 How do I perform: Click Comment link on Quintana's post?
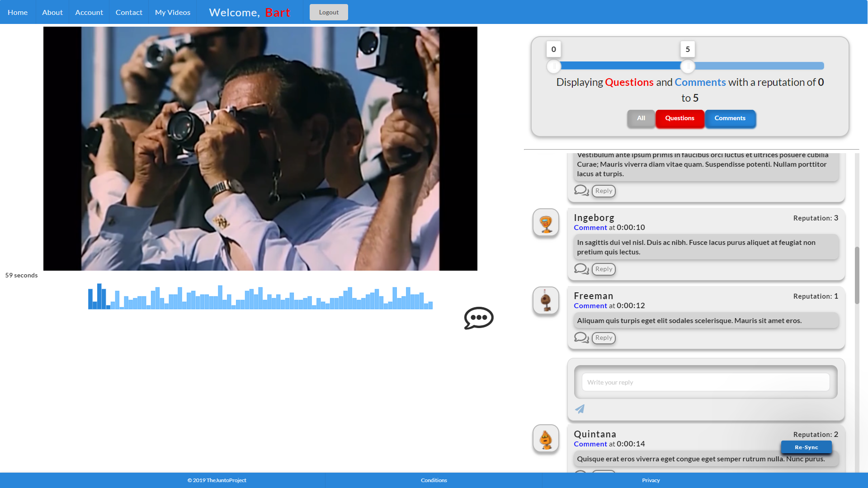tap(590, 444)
